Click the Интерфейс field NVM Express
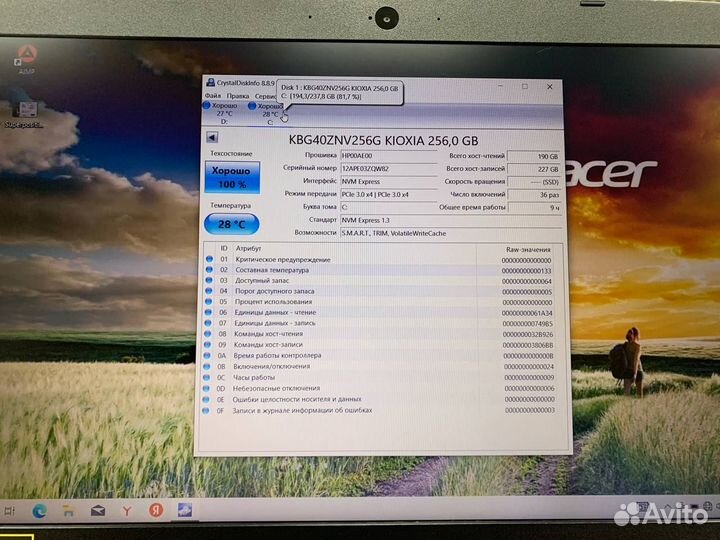 coord(388,181)
